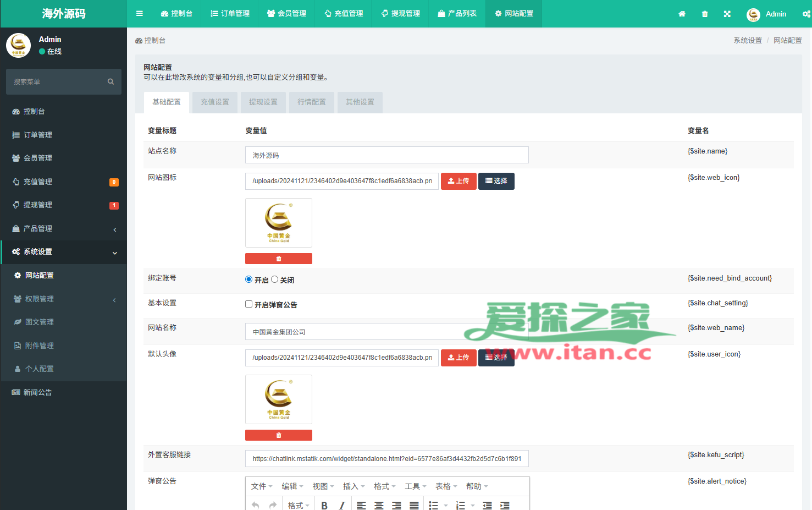The image size is (812, 510).
Task: Open the bullet list style dropdown arrow
Action: tap(446, 505)
